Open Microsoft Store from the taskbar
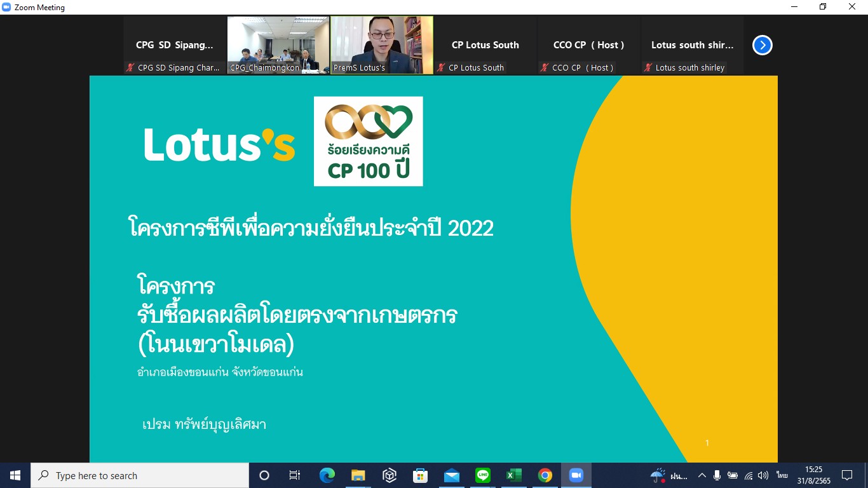868x488 pixels. click(421, 475)
